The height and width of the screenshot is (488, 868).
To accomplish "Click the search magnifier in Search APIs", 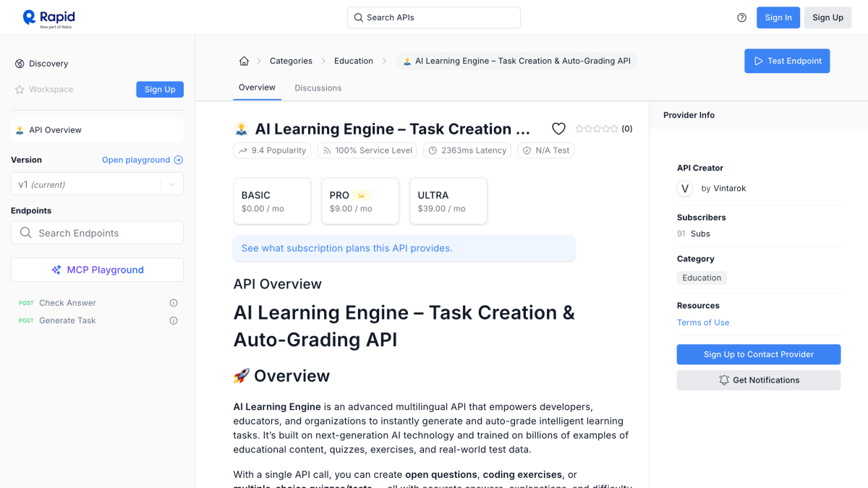I will tap(358, 17).
